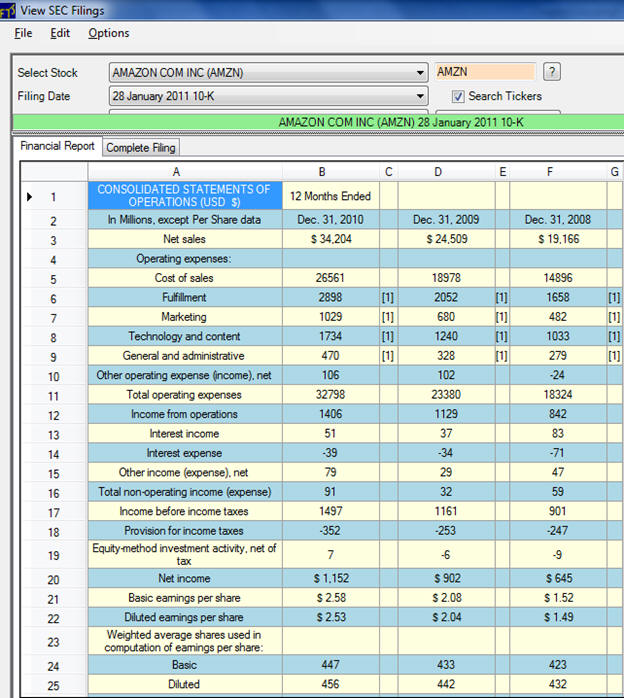Click the Diluted earnings per share label
624x698 pixels.
(x=185, y=617)
